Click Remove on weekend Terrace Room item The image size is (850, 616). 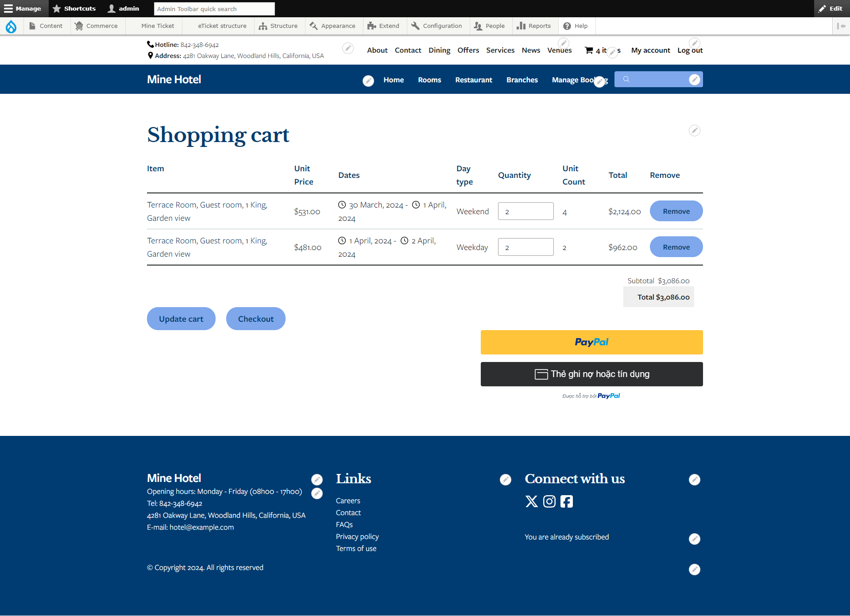pyautogui.click(x=676, y=210)
